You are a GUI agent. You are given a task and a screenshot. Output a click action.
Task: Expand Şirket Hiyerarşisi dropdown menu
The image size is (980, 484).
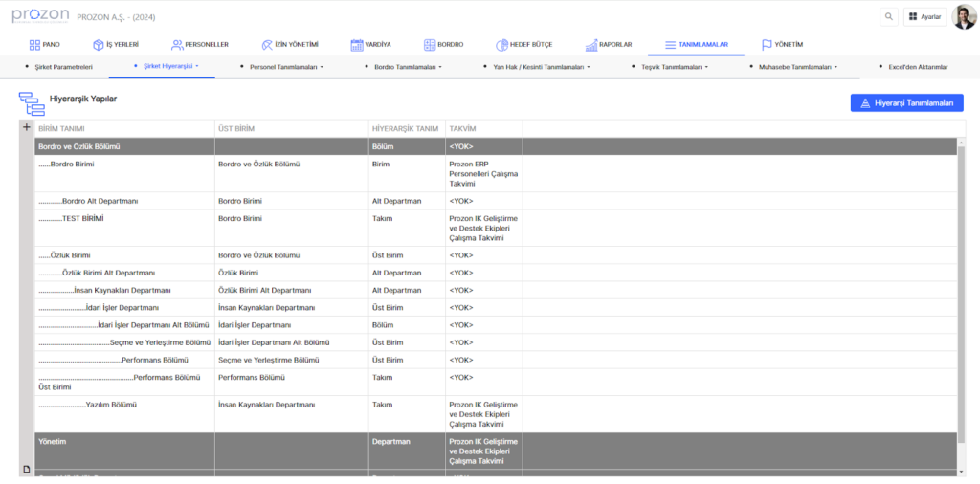[x=171, y=67]
